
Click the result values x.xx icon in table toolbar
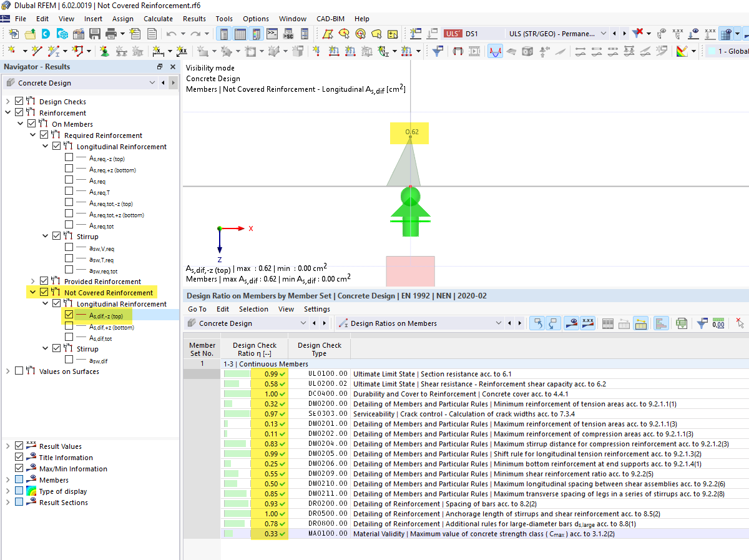[x=587, y=323]
